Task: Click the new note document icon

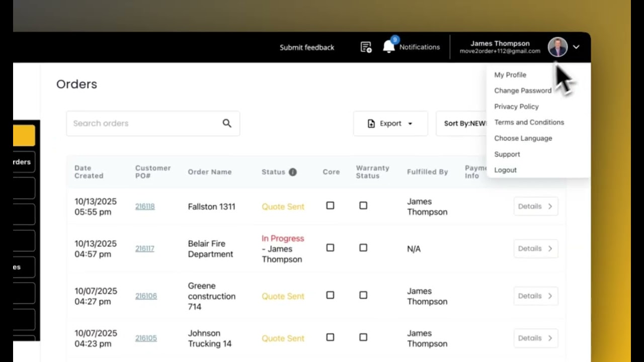Action: pos(366,47)
